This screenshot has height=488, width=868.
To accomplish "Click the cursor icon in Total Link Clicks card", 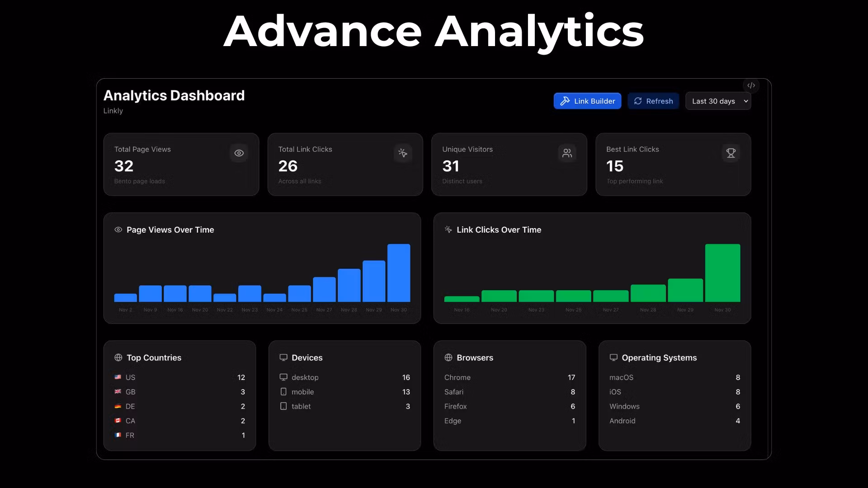I will tap(403, 153).
